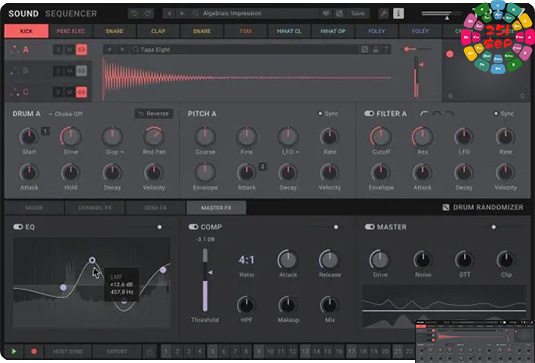Open the Slop mode dropdown in Drum A

(x=114, y=152)
